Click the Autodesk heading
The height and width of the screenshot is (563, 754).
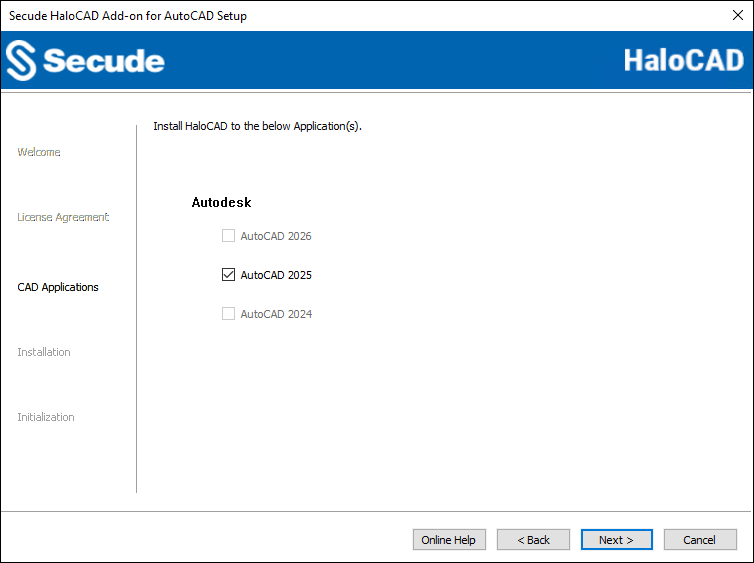[221, 202]
